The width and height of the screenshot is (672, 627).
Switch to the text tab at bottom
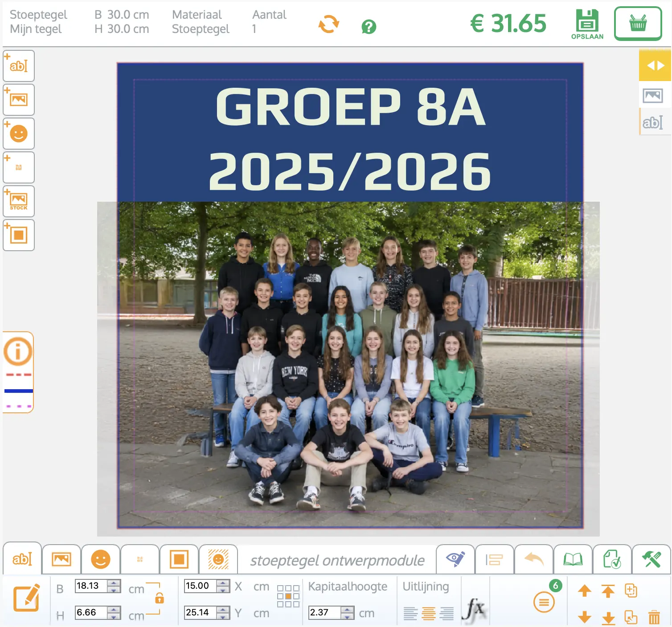(x=22, y=559)
